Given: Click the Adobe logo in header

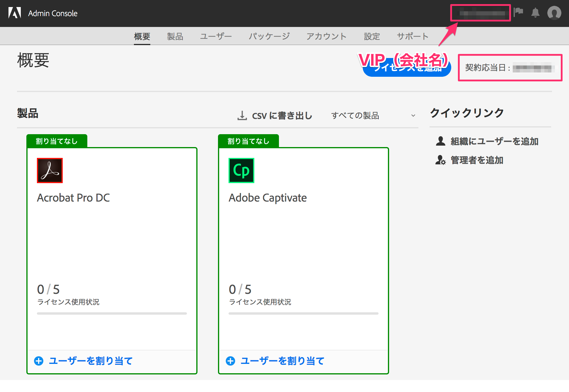Looking at the screenshot, I should point(15,13).
